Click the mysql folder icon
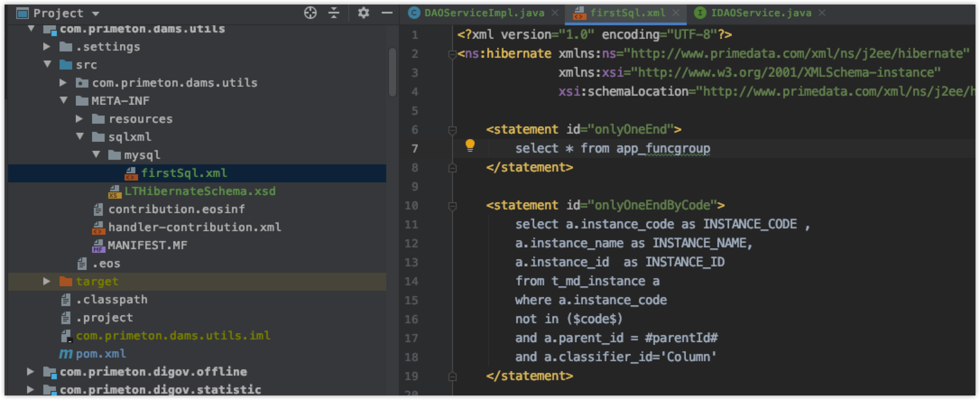This screenshot has height=400, width=980. coord(115,155)
